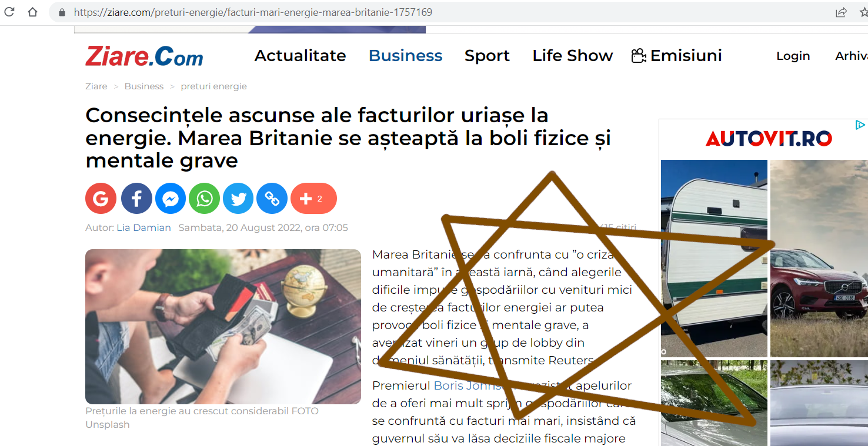Share via Messenger icon

tap(171, 198)
